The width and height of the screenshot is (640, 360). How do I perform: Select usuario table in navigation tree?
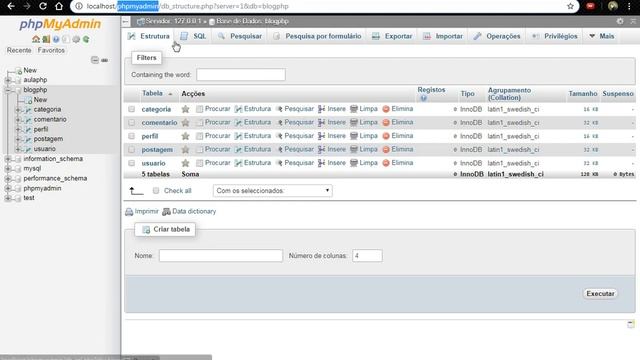[x=44, y=149]
